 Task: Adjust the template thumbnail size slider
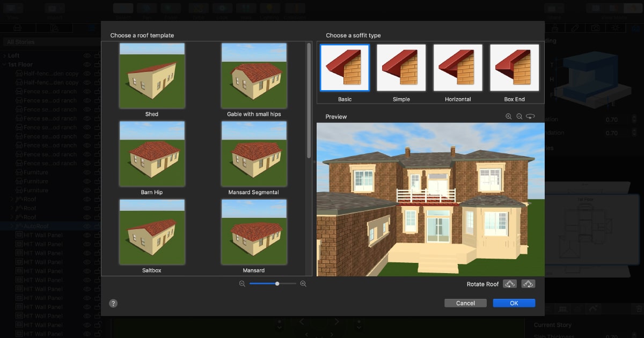coord(277,283)
